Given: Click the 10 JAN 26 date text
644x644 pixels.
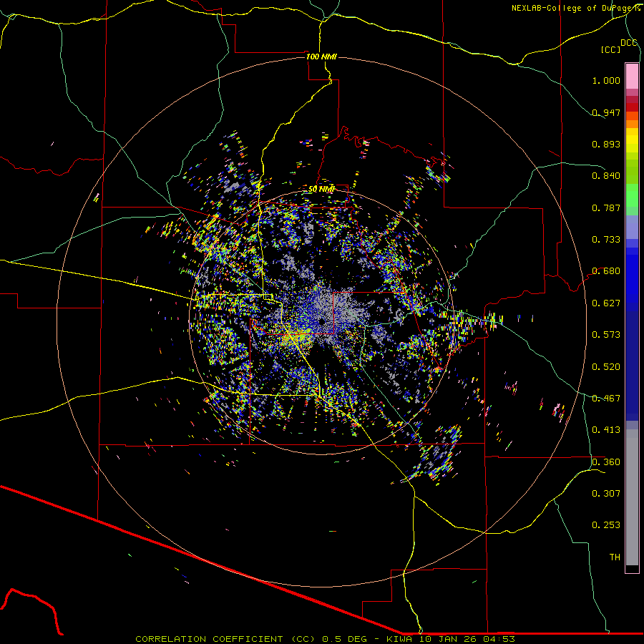Looking at the screenshot, I should click(449, 639).
